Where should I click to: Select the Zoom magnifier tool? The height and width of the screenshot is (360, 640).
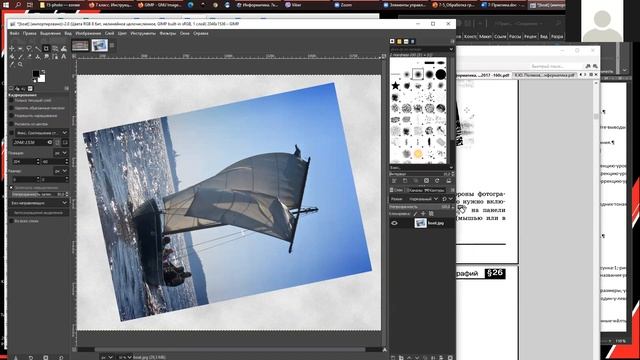click(20, 64)
